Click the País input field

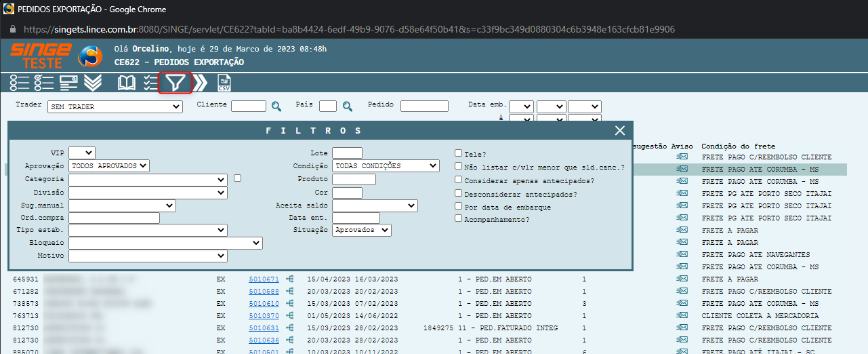(328, 106)
